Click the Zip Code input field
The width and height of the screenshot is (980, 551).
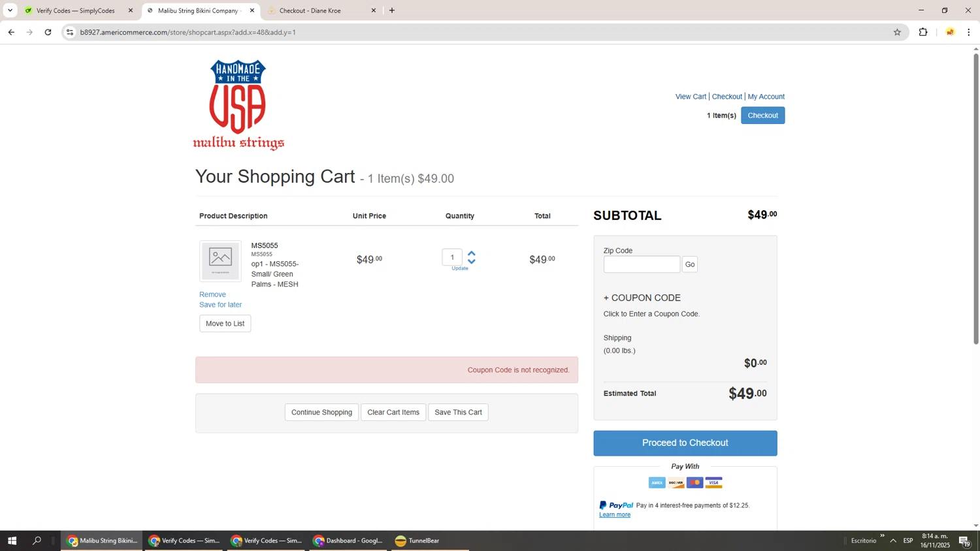point(642,264)
